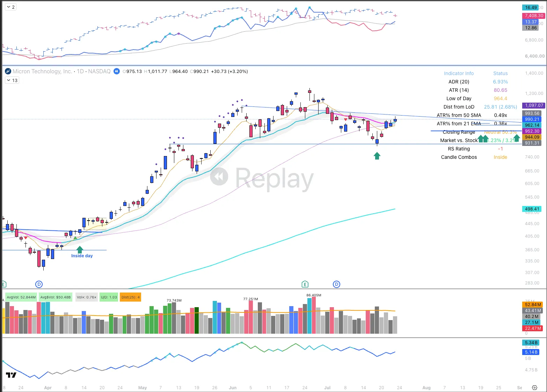Viewport: 547px width, 392px height.
Task: Click the purple 1,097.07 price label
Action: click(x=534, y=105)
